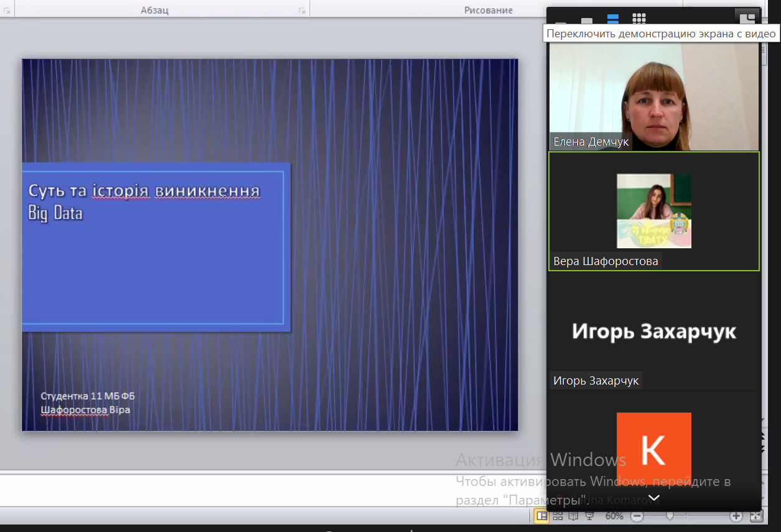Open Slide Sorter view
Screen dimensions: 781x532
pyautogui.click(x=558, y=516)
